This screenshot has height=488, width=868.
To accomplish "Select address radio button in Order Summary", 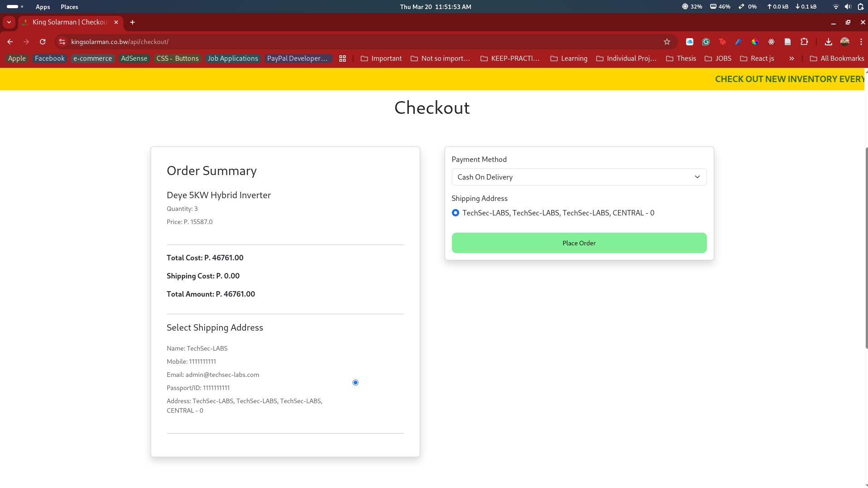I will pyautogui.click(x=355, y=383).
